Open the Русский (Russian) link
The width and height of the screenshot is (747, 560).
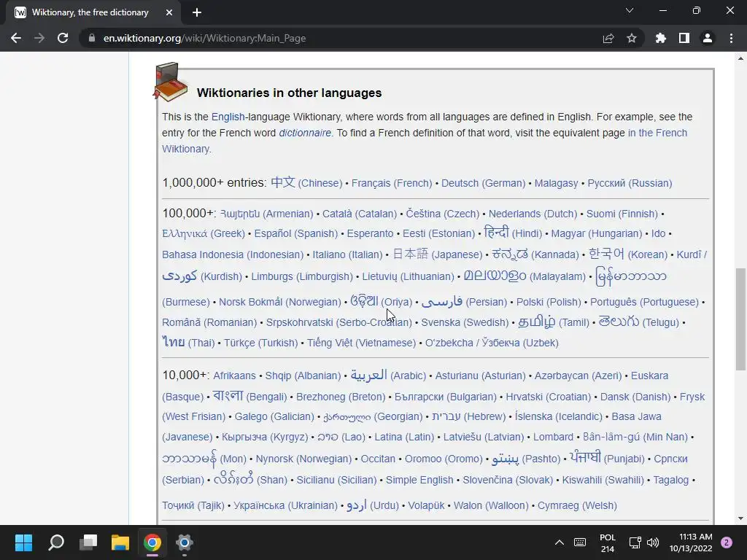tap(630, 183)
